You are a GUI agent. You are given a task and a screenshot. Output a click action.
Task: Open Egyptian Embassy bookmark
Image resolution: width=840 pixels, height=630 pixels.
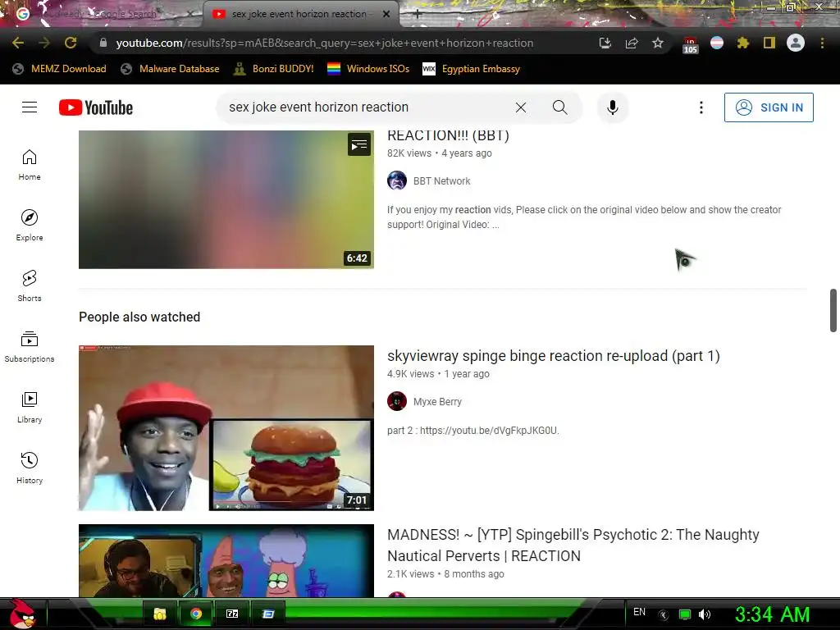(x=472, y=69)
